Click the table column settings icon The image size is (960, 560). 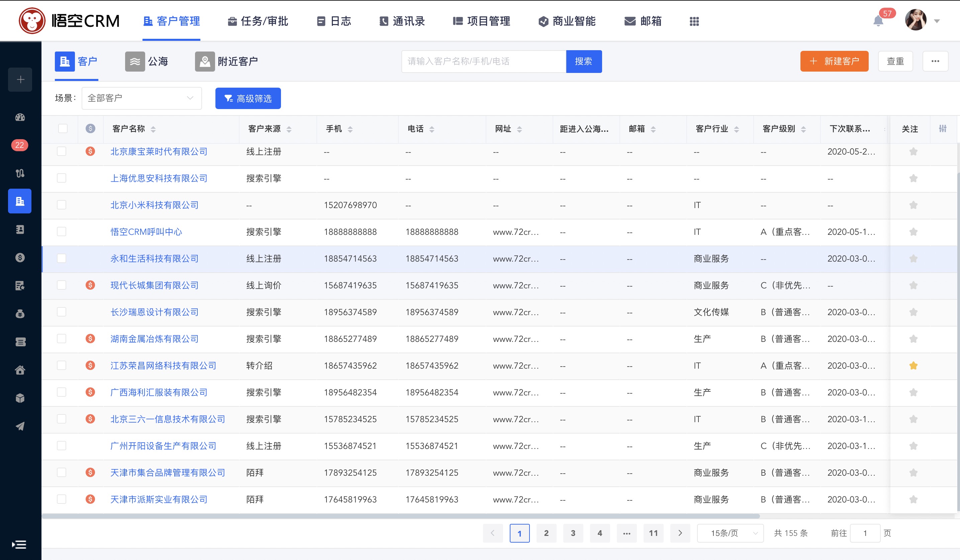coord(943,129)
